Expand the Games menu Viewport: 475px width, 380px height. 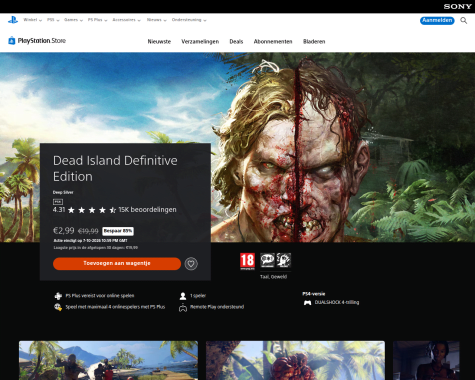tap(73, 20)
